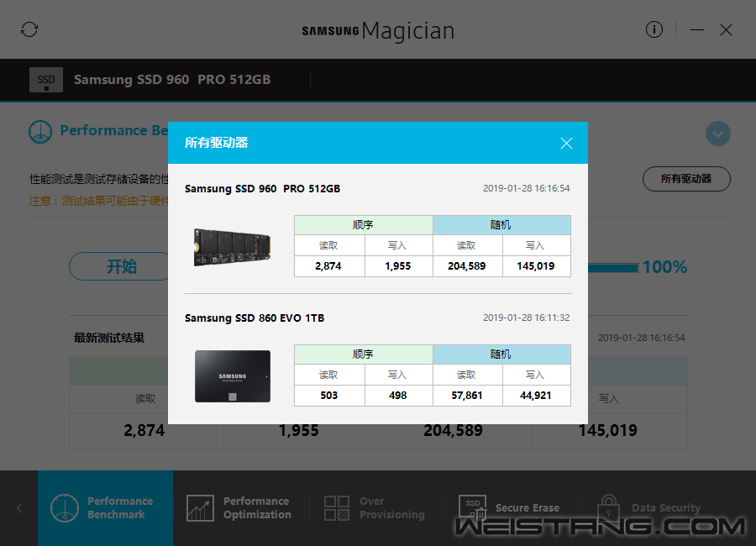Click the 随机 header in 860 EVO table
Image resolution: width=756 pixels, height=546 pixels.
coord(501,354)
